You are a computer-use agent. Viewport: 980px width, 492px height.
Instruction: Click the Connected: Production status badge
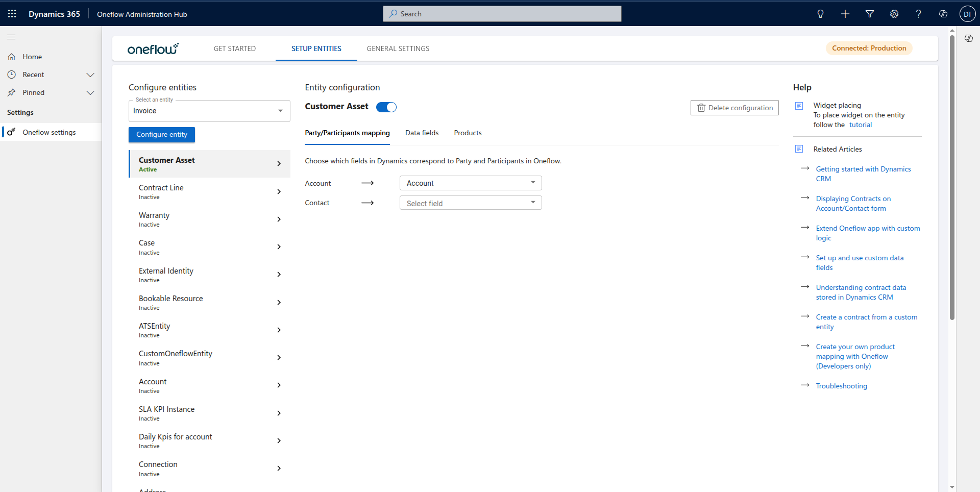(x=869, y=48)
